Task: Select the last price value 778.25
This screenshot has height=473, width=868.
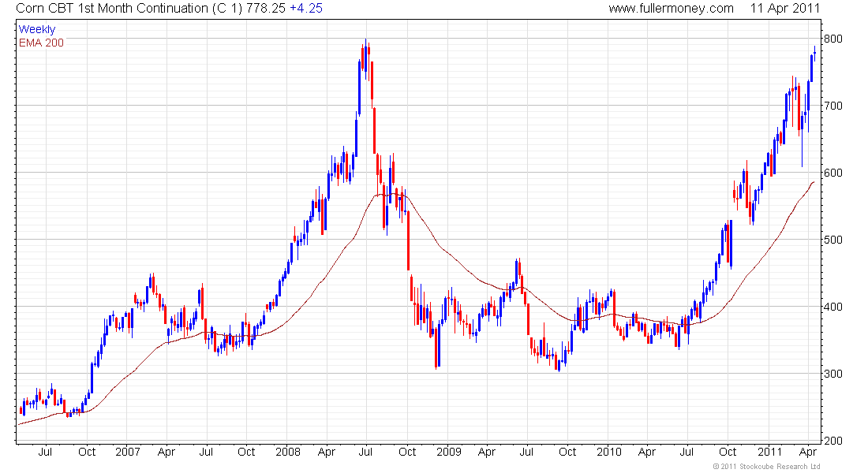Action: point(266,9)
